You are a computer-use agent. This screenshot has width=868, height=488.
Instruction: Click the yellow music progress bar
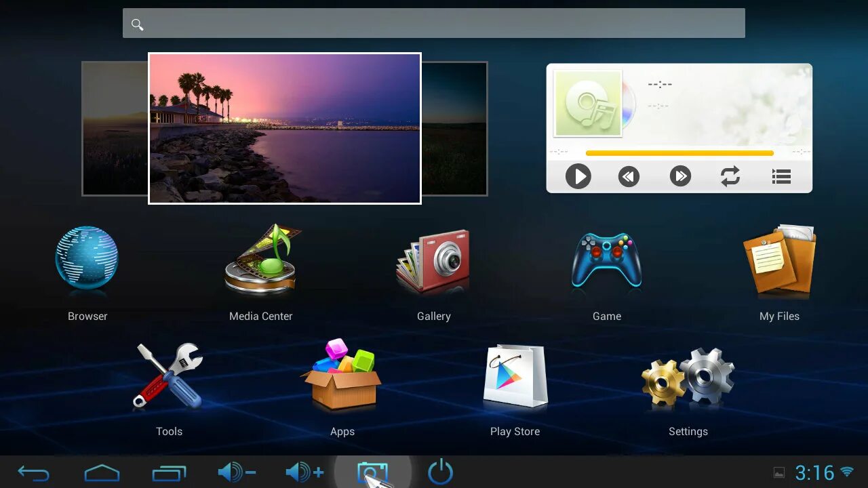click(x=679, y=153)
